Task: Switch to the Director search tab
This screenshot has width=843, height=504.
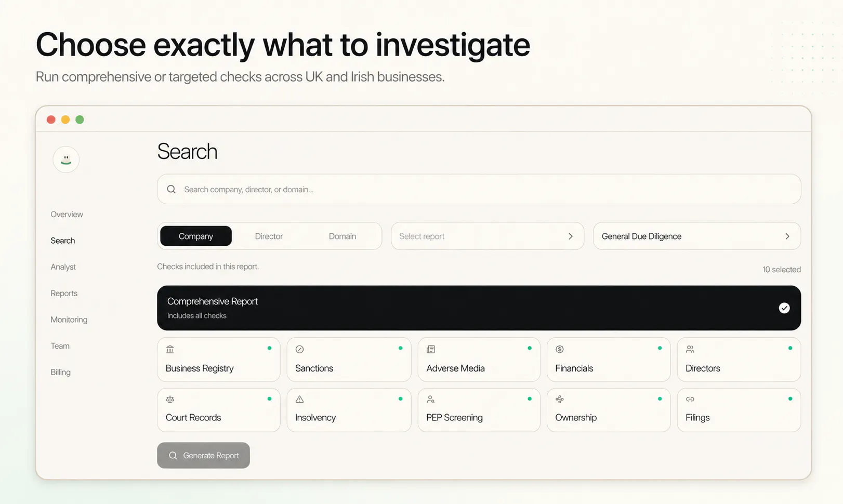Action: pyautogui.click(x=269, y=236)
